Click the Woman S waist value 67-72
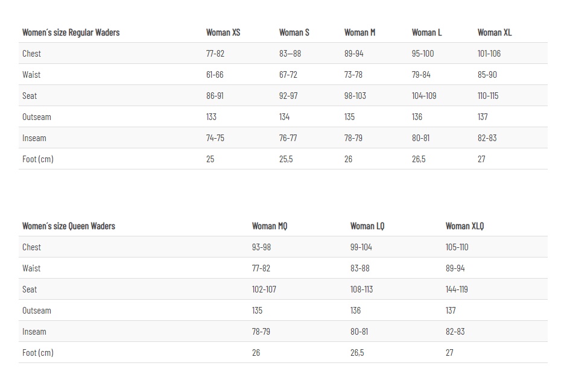This screenshot has height=392, width=567. (x=288, y=75)
